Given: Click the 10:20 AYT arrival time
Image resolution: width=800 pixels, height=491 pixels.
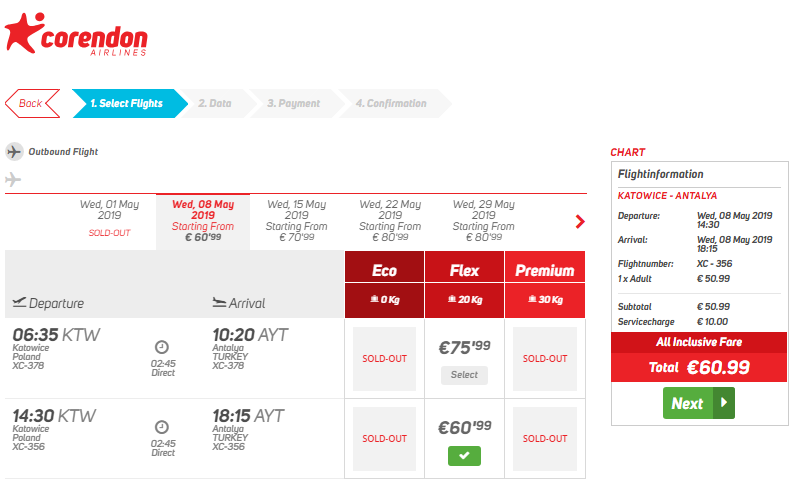Looking at the screenshot, I should pyautogui.click(x=250, y=335).
